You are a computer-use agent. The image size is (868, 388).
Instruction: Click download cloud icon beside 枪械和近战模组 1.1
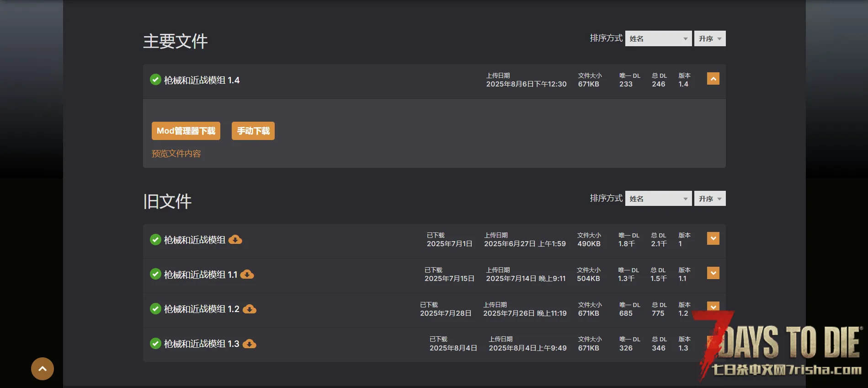pos(247,275)
